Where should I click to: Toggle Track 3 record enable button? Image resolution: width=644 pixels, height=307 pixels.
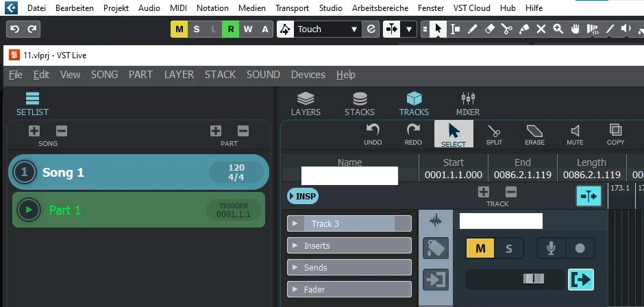coord(580,248)
